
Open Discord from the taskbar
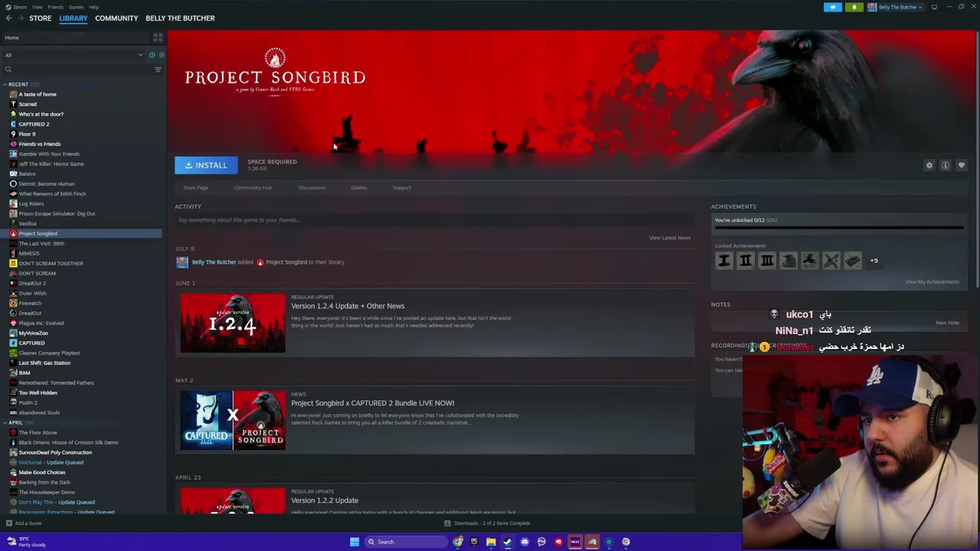pyautogui.click(x=524, y=542)
